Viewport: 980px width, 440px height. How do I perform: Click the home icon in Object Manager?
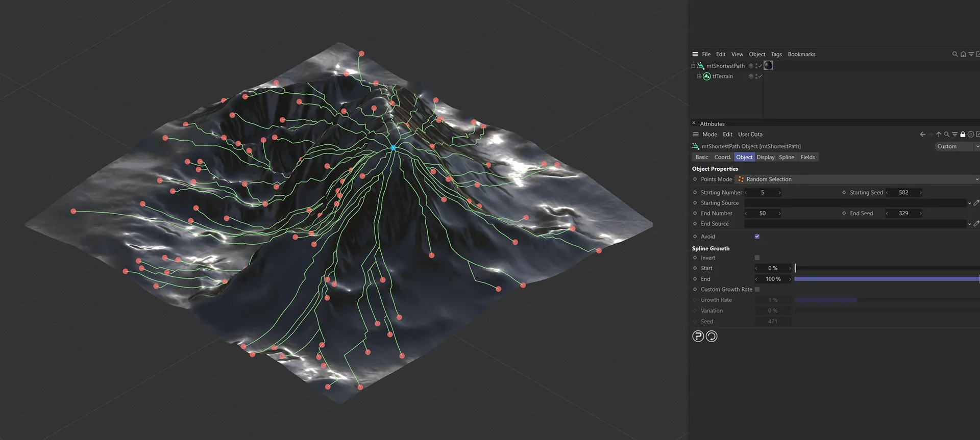(963, 54)
